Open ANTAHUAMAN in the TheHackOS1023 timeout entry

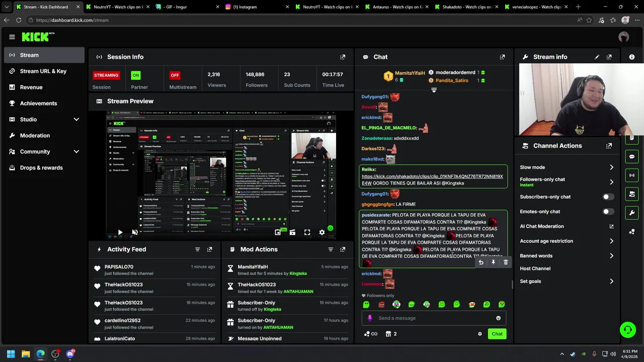(x=298, y=292)
